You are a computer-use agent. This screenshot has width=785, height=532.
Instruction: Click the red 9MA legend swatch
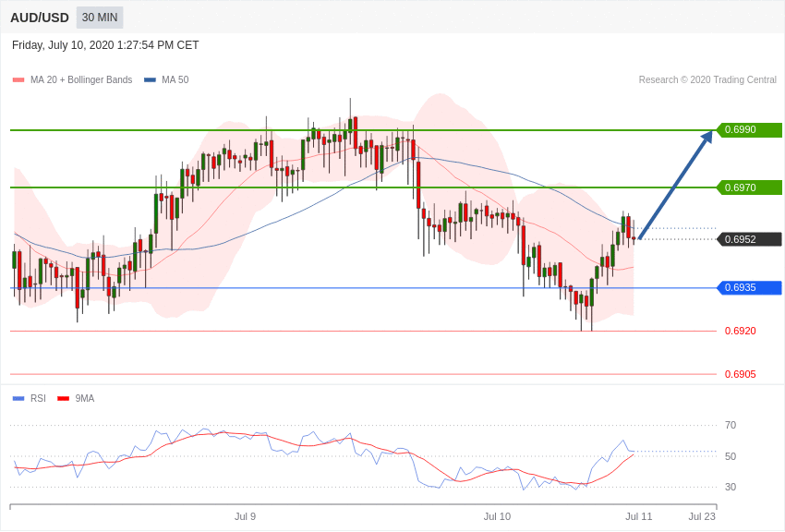click(x=64, y=398)
